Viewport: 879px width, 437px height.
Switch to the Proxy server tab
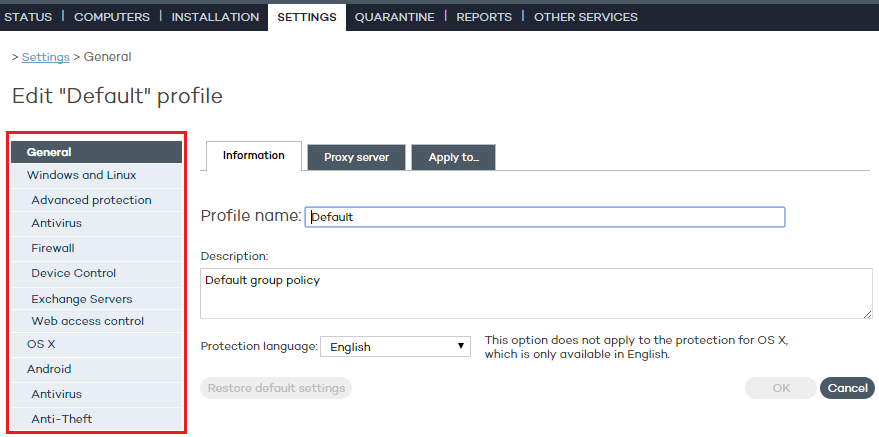point(356,158)
